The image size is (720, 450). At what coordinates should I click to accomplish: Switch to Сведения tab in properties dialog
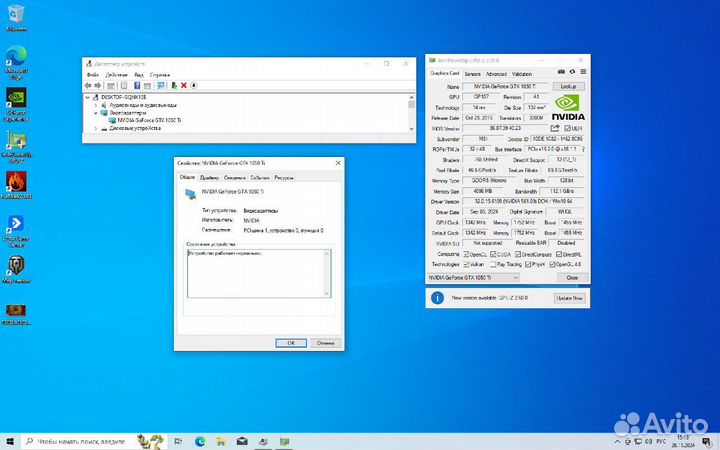[x=235, y=178]
